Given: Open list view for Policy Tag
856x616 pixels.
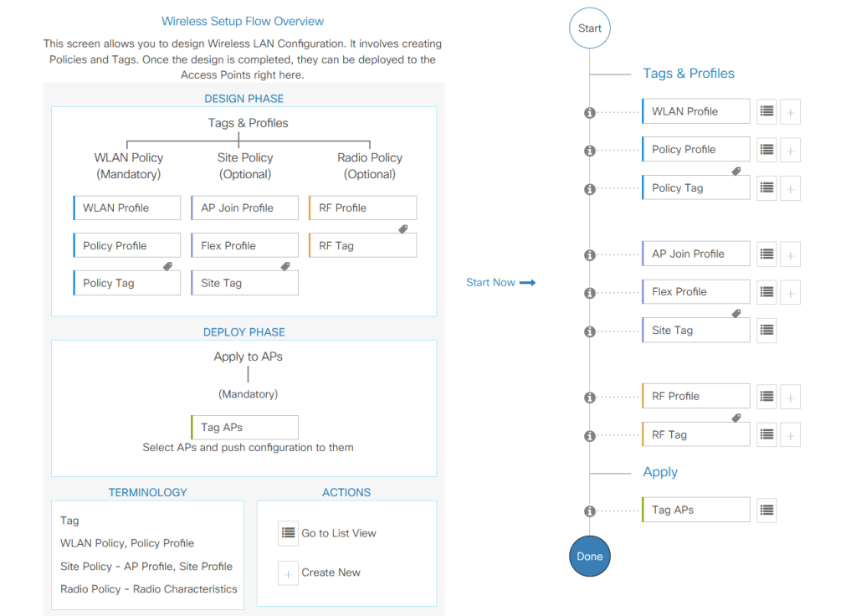Looking at the screenshot, I should point(766,188).
